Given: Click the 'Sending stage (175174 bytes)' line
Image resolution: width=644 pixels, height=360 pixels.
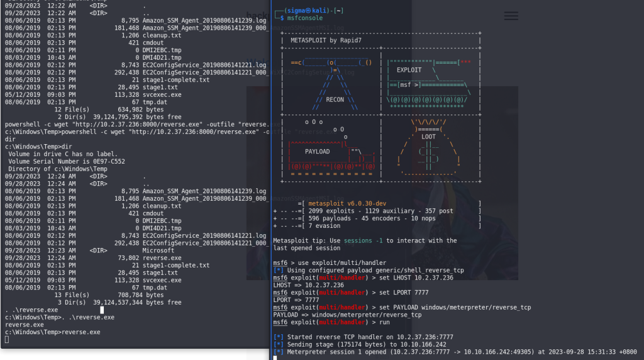Looking at the screenshot, I should 367,344.
